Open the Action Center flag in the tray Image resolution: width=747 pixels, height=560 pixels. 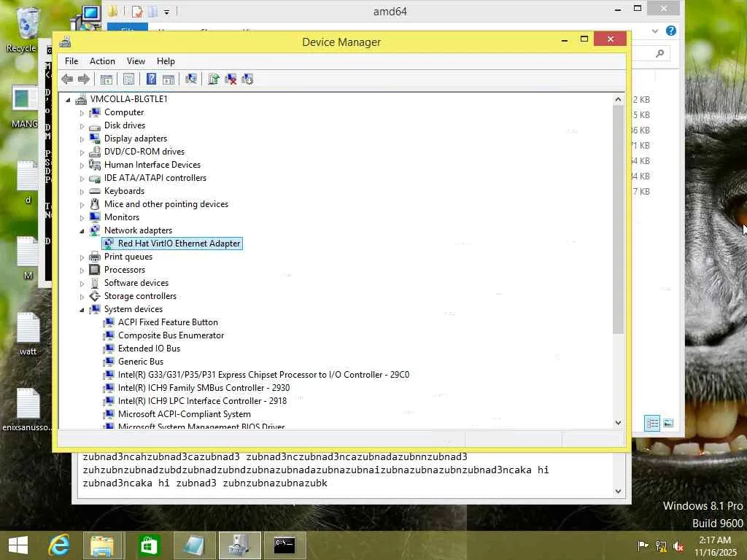643,545
